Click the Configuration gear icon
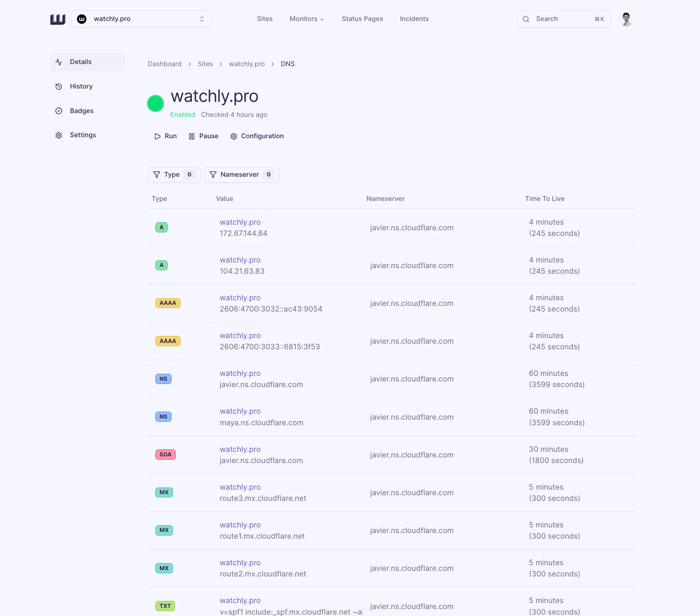This screenshot has height=616, width=700. pyautogui.click(x=234, y=136)
